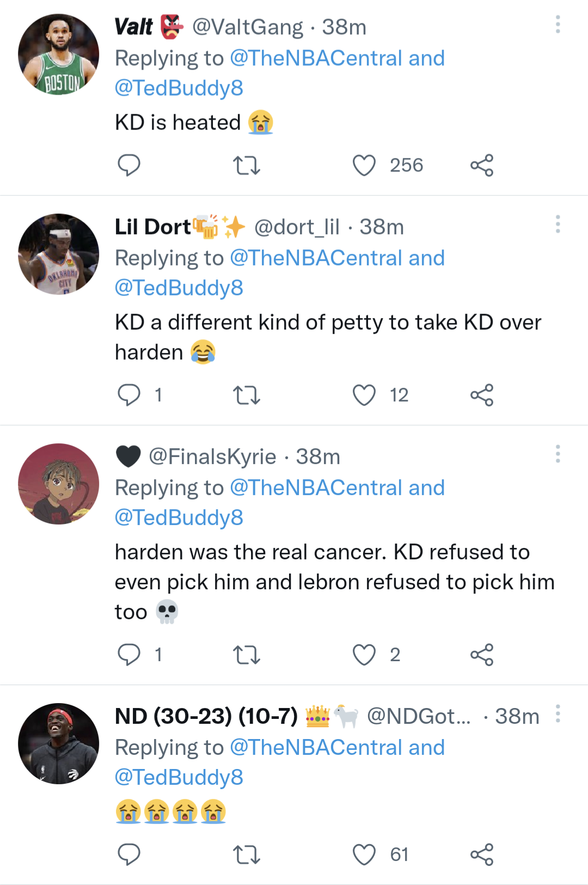588x885 pixels.
Task: Open reply composer for @FinalsKyrie's tweet
Action: click(130, 655)
